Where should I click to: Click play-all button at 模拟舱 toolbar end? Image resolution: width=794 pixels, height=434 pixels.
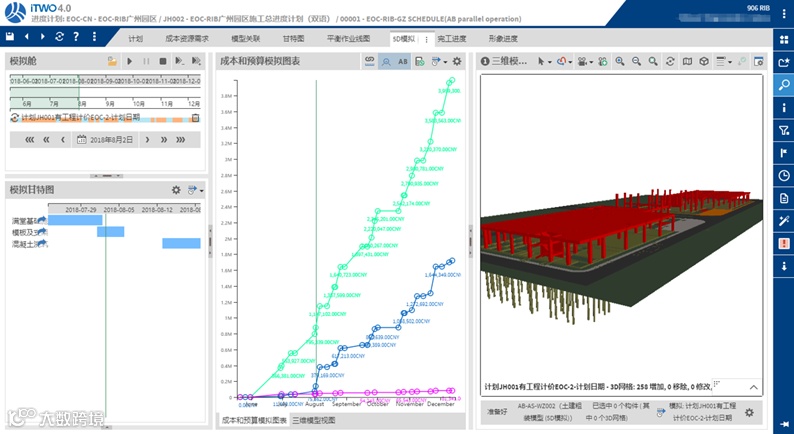196,61
